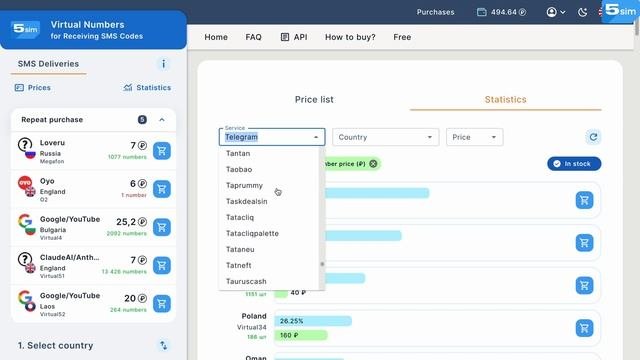Open the user account menu

(556, 12)
